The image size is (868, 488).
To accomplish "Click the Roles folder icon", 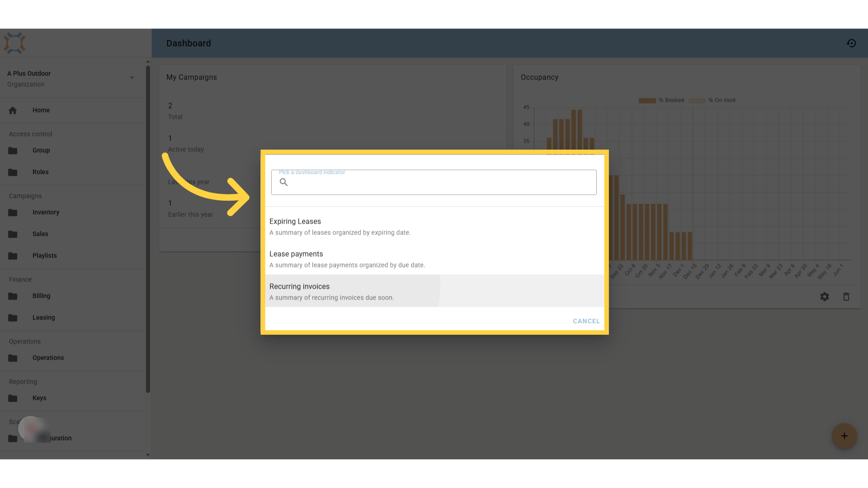I will pyautogui.click(x=13, y=172).
